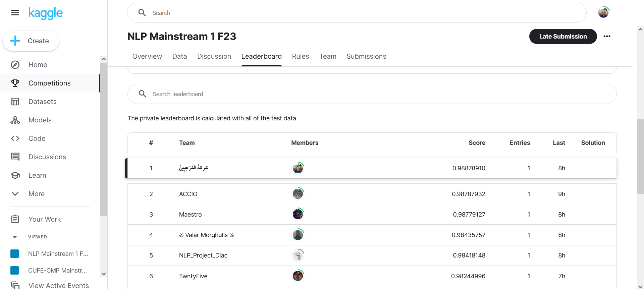This screenshot has width=644, height=289.
Task: Click the Solution column header
Action: pos(593,143)
